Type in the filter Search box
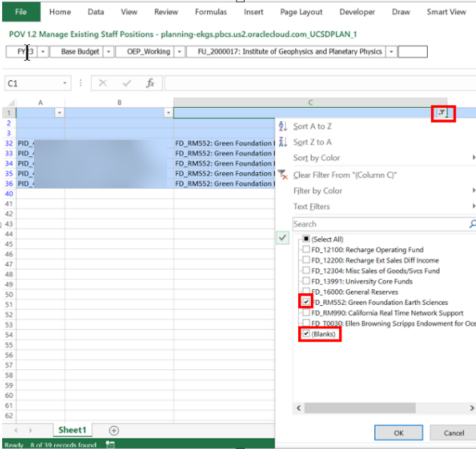Screen dimensions: 476x449 [x=368, y=223]
